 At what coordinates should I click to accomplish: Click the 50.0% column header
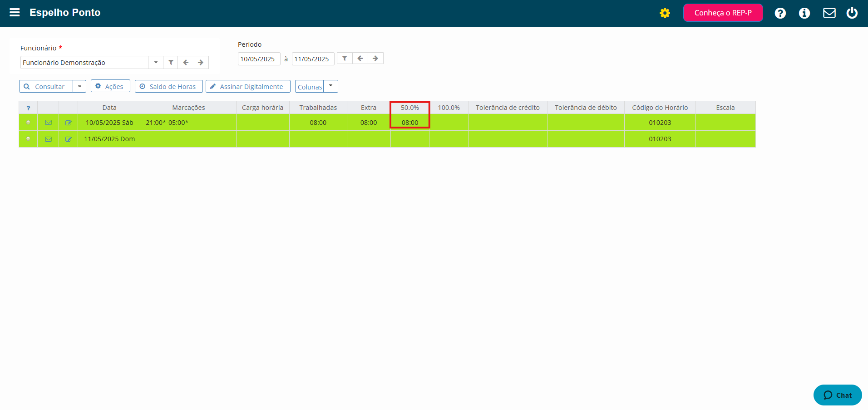[410, 108]
